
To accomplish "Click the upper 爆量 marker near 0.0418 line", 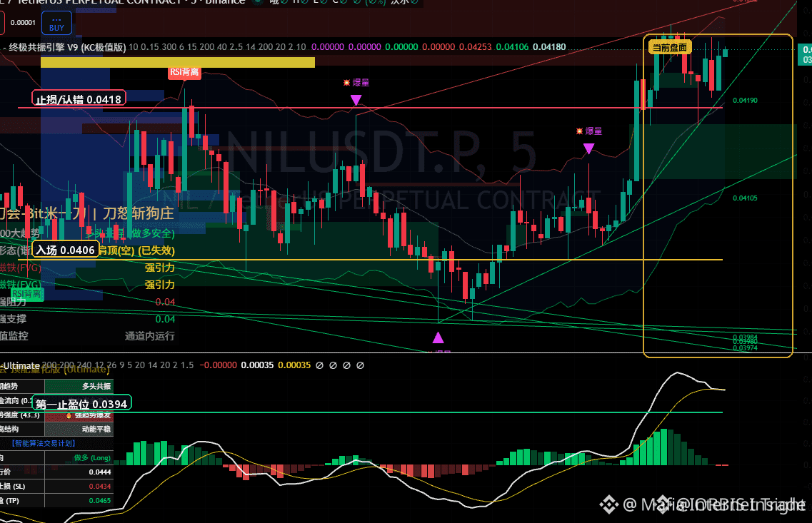I will [x=356, y=83].
